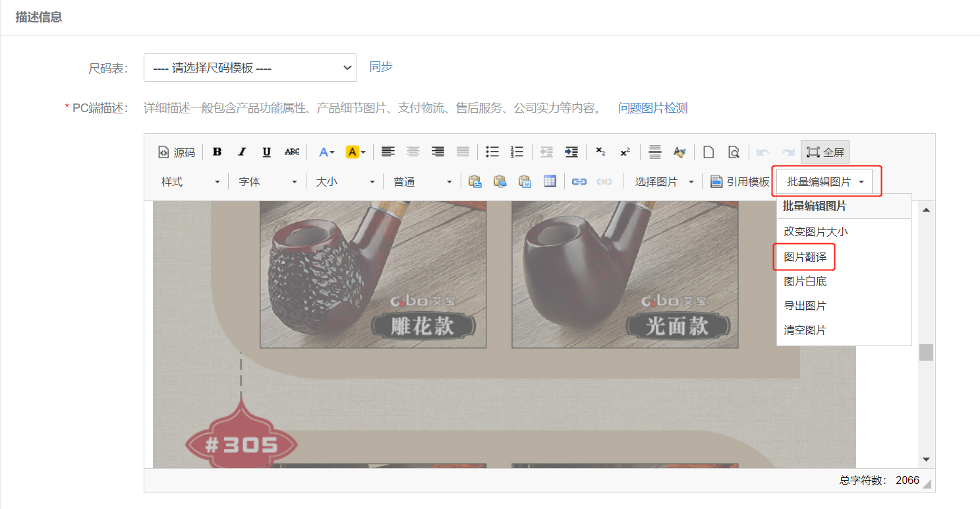Paste from Word
This screenshot has width=980, height=509.
tap(525, 182)
